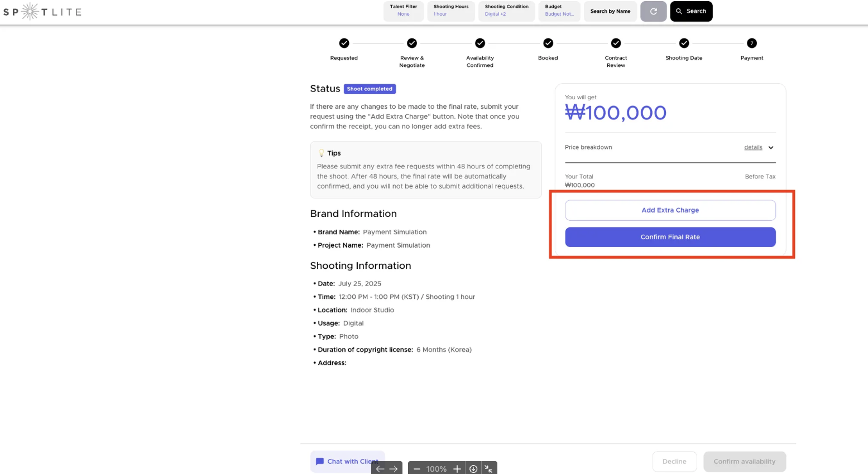868x474 pixels.
Task: Open the Talent Filter dropdown
Action: 403,11
